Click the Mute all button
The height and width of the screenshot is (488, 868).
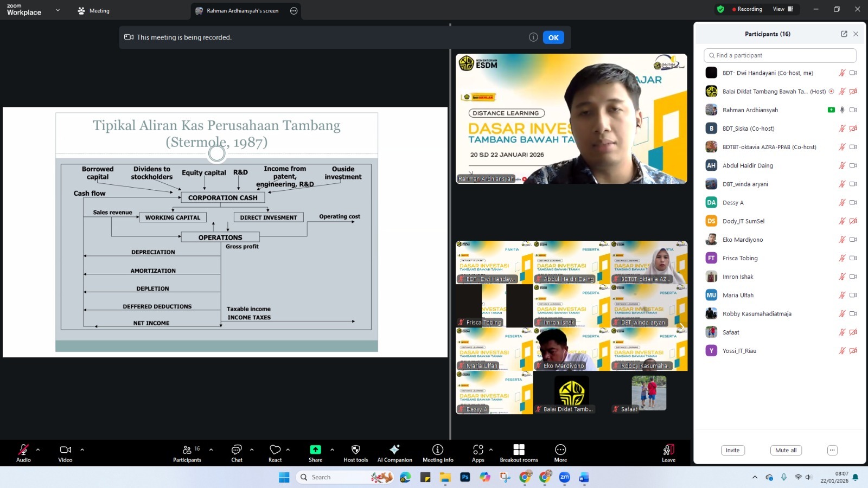click(x=786, y=450)
